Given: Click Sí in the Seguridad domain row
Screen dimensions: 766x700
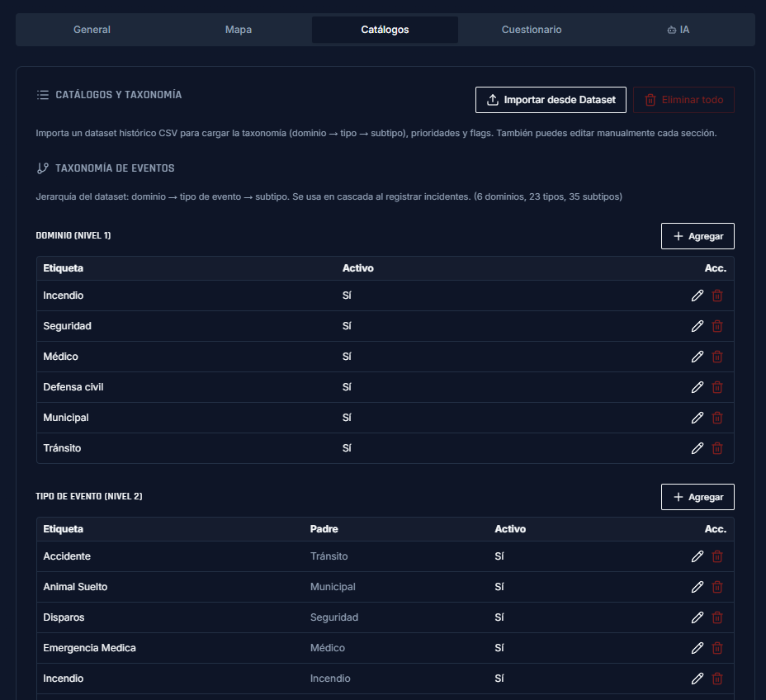Looking at the screenshot, I should pos(347,326).
